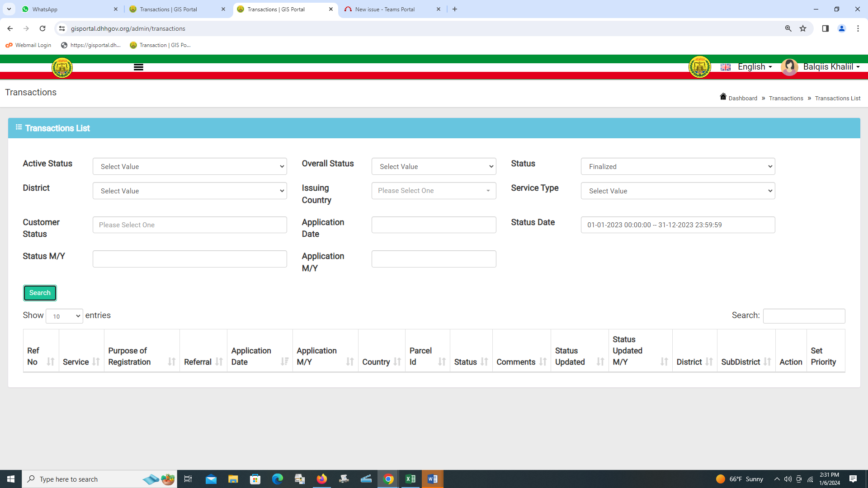Open a new browser tab
Screen dimensions: 868x488
click(x=455, y=9)
